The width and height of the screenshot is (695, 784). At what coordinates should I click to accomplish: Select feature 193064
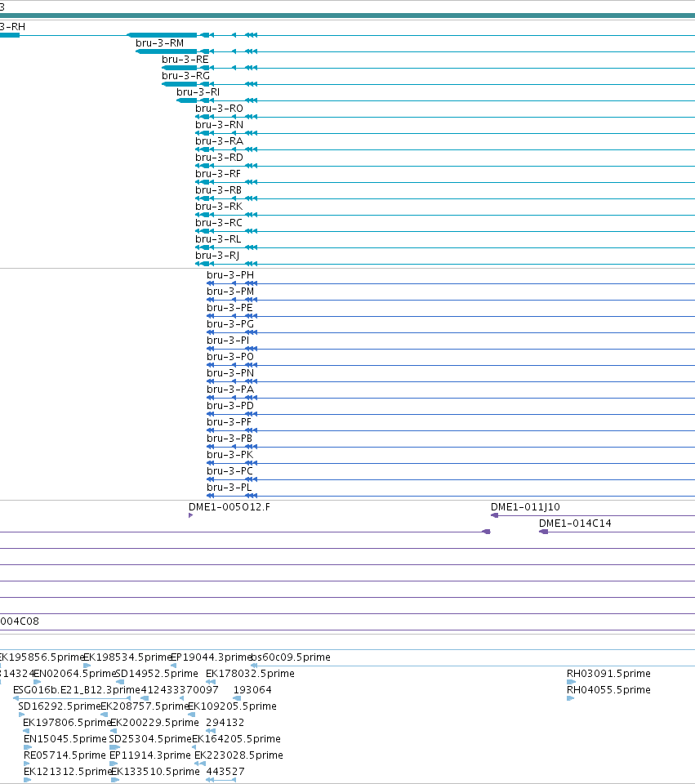[252, 690]
